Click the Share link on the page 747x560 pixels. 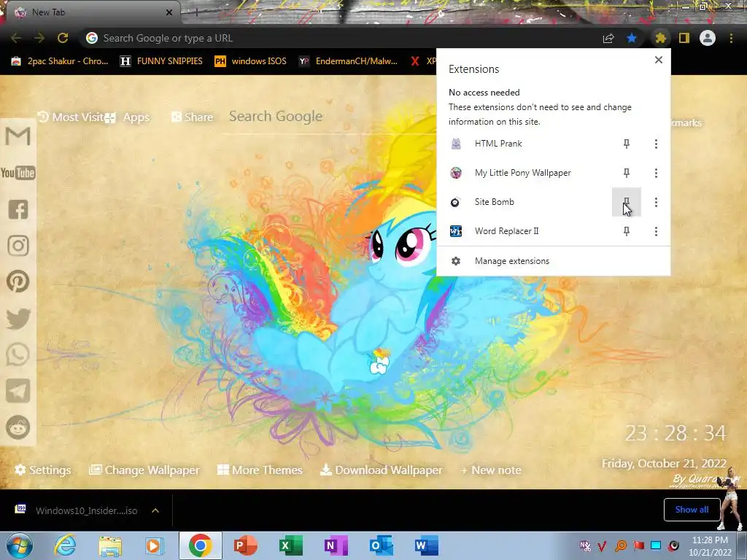(x=193, y=117)
